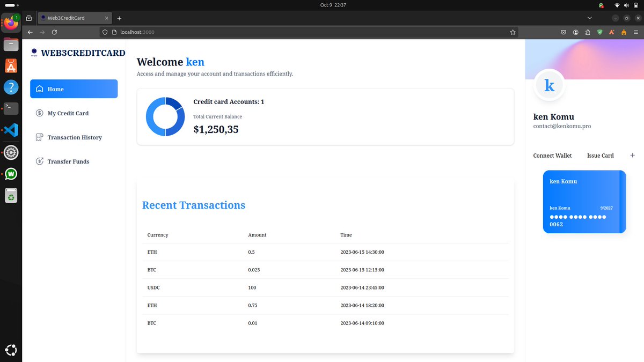Click the 2023-06-14 09:10:00 time cell
Image resolution: width=644 pixels, height=362 pixels.
point(362,323)
